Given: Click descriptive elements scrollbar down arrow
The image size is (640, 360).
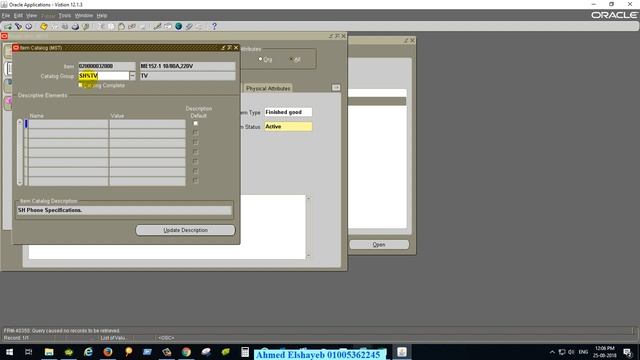Looking at the screenshot, I should pyautogui.click(x=20, y=182).
